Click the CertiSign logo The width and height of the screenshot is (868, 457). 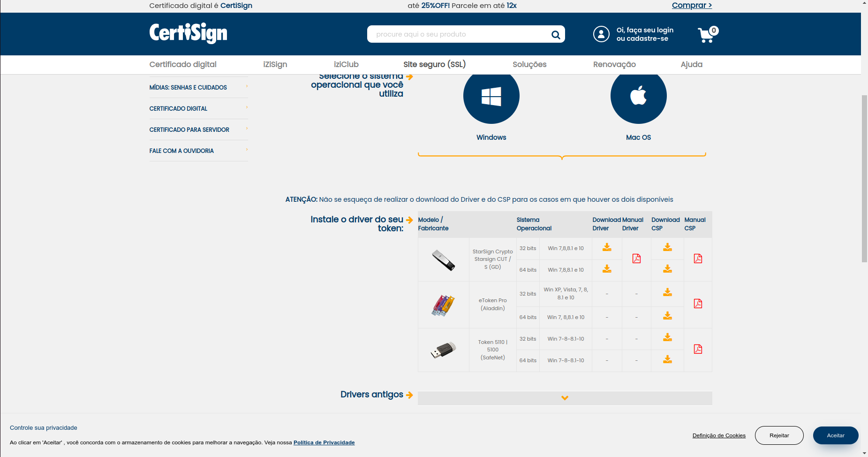click(x=188, y=33)
